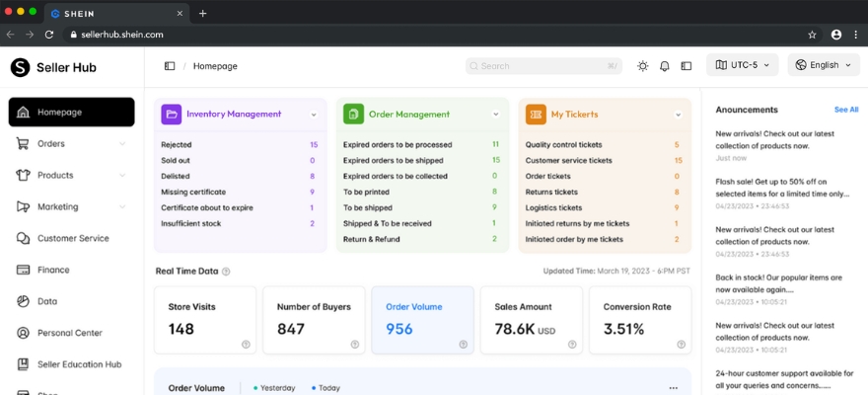Click the purple Inventory Management folder icon
The width and height of the screenshot is (868, 395).
(172, 115)
